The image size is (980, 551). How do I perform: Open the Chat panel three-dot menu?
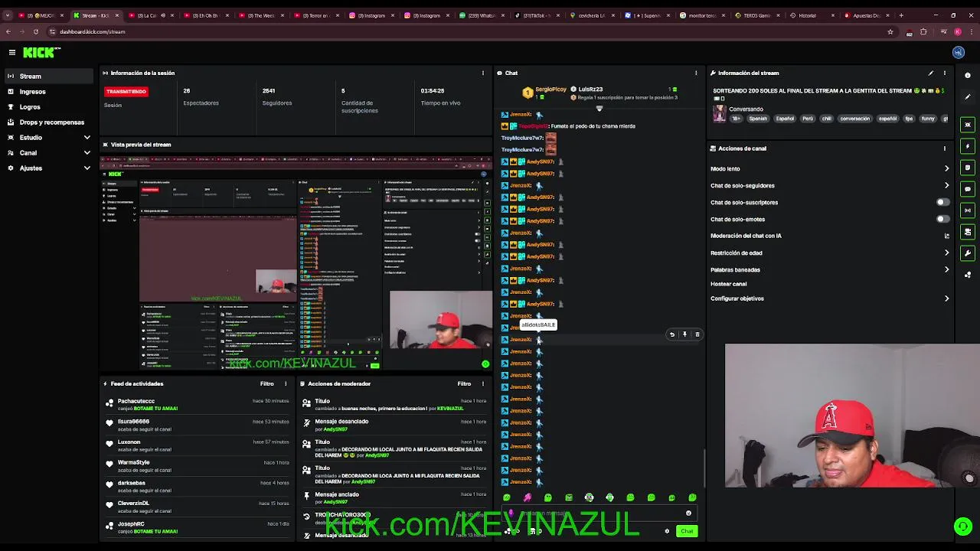tap(696, 73)
